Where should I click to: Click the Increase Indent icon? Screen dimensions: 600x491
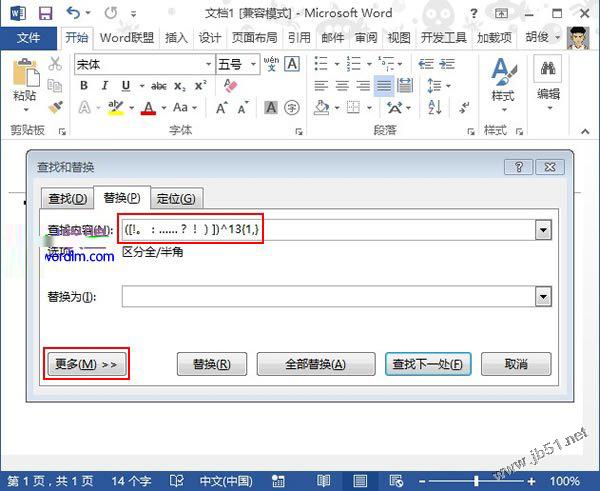[x=447, y=64]
